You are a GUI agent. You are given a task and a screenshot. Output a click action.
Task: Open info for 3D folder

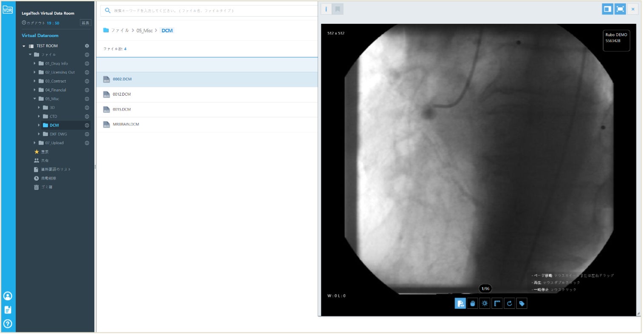point(87,108)
